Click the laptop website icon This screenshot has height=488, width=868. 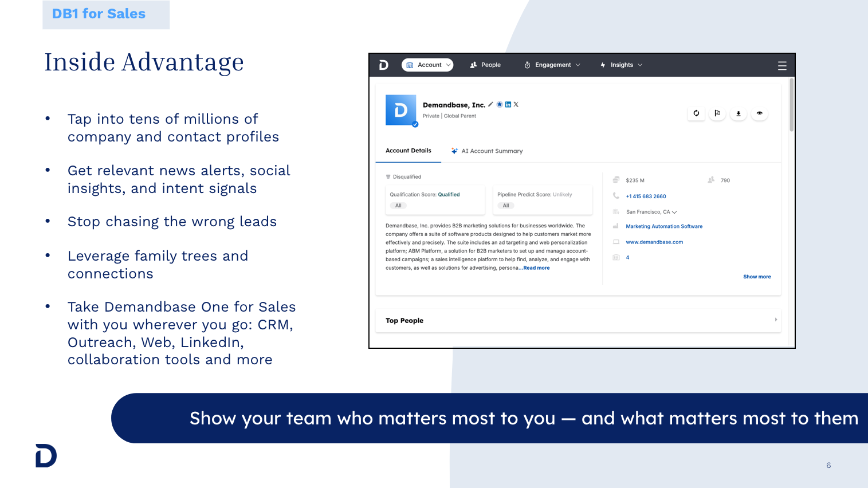(616, 242)
